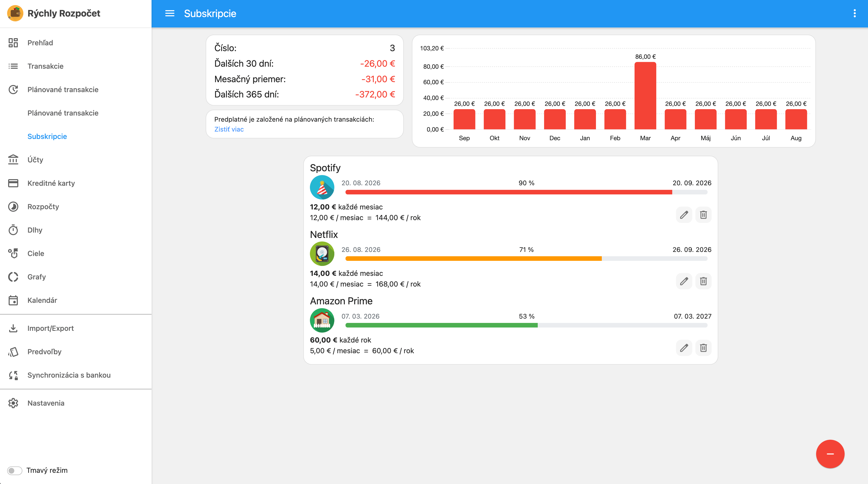Click the Kalendár calendar icon
This screenshot has height=484, width=868.
point(13,300)
